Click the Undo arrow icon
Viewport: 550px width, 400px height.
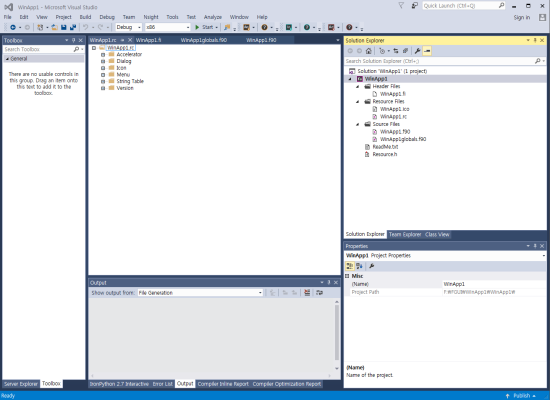tap(86, 27)
